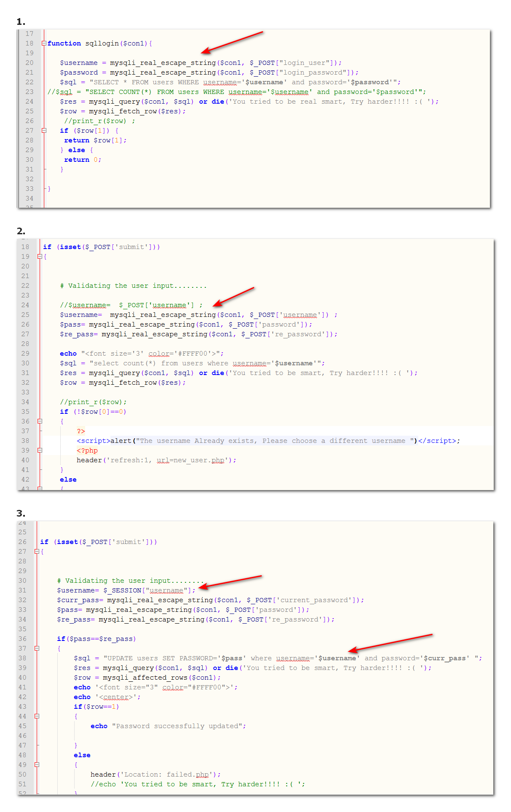This screenshot has height=812, width=511.
Task: Collapse line 49 else block in screenshot 3
Action: [37, 765]
